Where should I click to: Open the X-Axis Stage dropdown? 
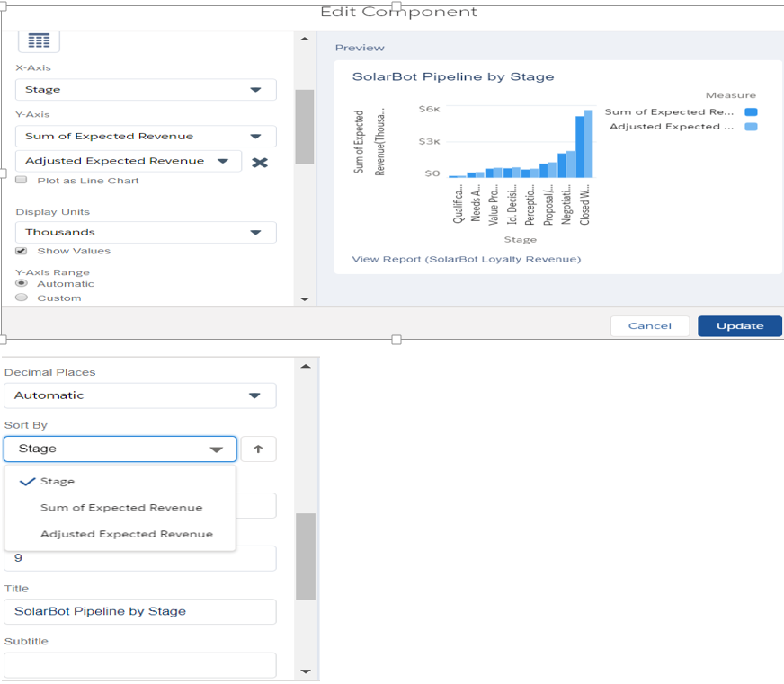pos(146,90)
